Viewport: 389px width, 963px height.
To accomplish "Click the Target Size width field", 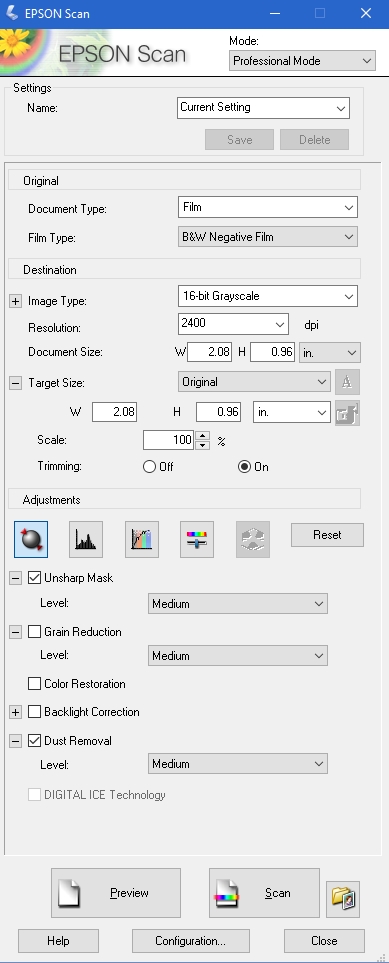I will (x=114, y=412).
